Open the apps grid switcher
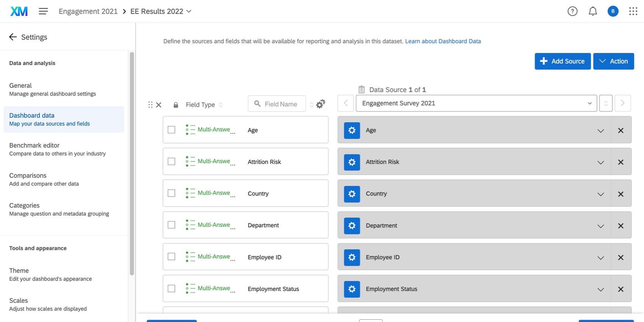 (633, 11)
